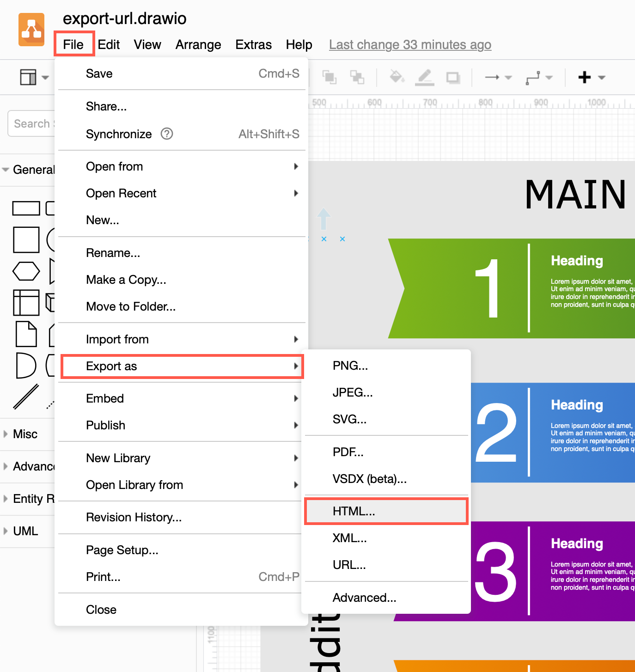Open the Edit menu
The width and height of the screenshot is (635, 672).
pyautogui.click(x=109, y=44)
